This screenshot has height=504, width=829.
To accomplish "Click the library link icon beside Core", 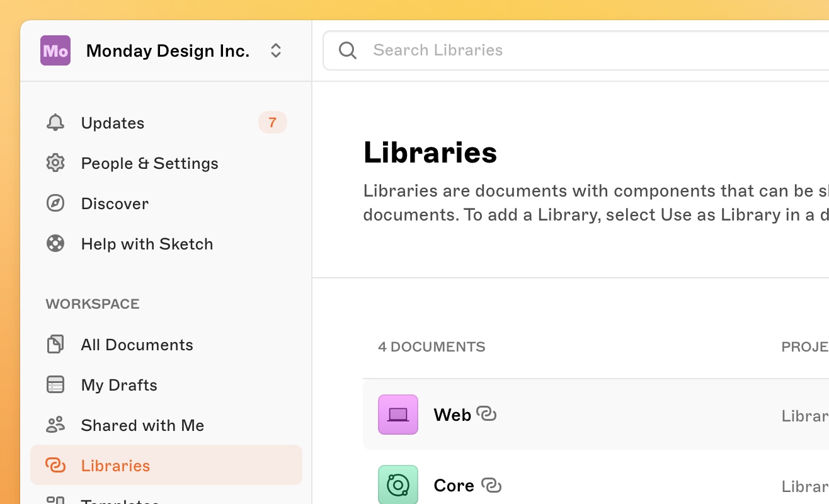I will (491, 485).
